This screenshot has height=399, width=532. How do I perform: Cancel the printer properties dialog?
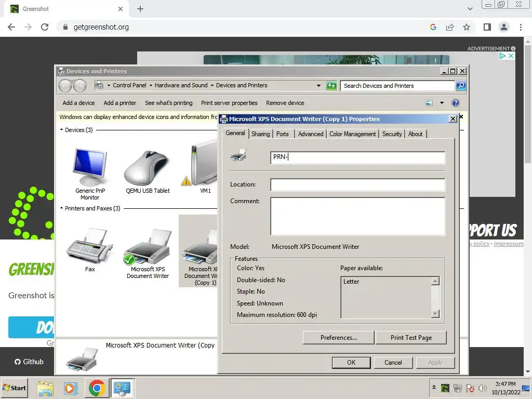point(393,362)
